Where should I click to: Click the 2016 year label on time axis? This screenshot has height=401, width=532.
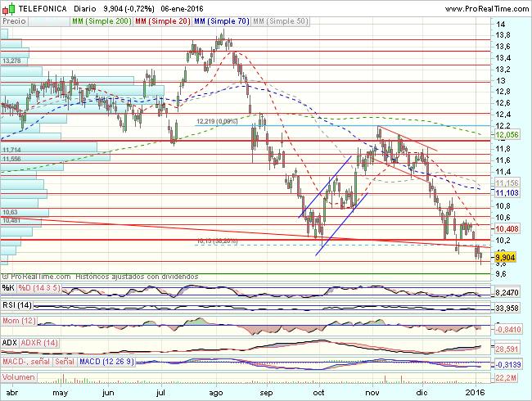coord(475,393)
